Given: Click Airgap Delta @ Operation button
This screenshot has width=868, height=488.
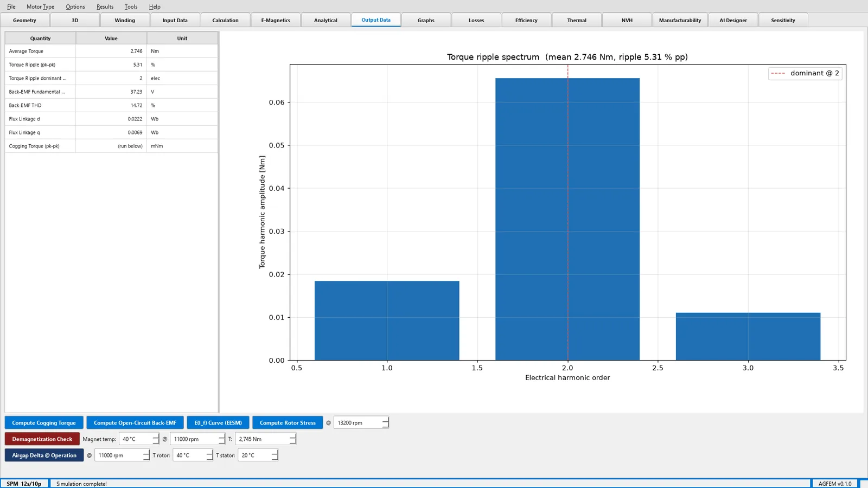Looking at the screenshot, I should [x=44, y=455].
